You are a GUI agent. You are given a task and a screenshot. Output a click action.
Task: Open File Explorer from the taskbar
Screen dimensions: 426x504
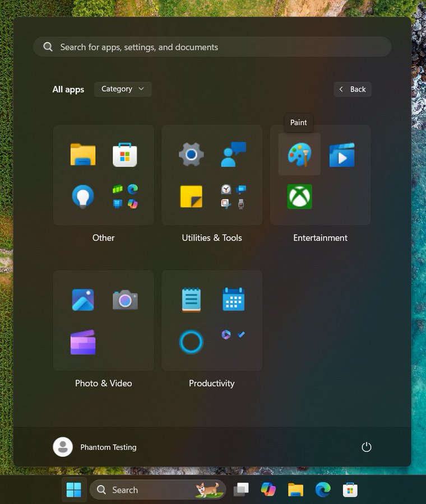(296, 489)
